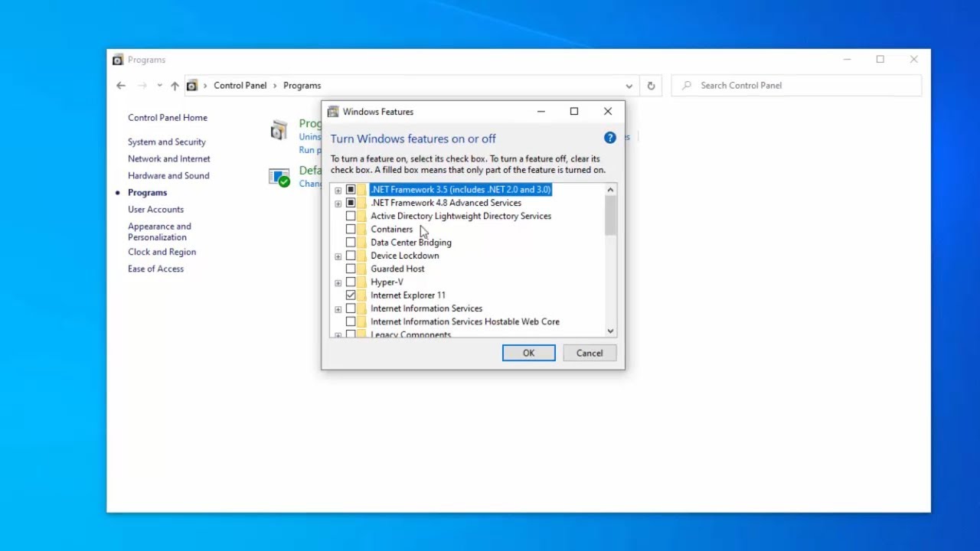980x551 pixels.
Task: Open the recent locations dropdown arrow
Action: tap(159, 86)
